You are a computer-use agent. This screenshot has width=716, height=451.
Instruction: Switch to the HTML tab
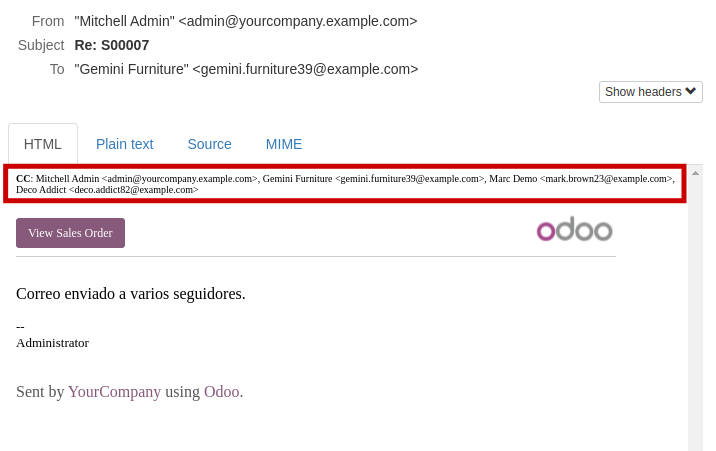[x=42, y=144]
